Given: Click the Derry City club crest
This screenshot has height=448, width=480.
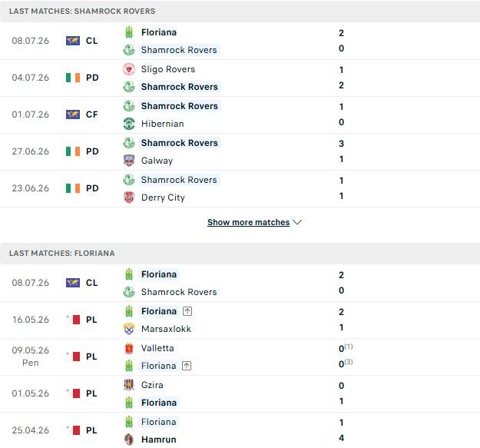Looking at the screenshot, I should tap(129, 197).
